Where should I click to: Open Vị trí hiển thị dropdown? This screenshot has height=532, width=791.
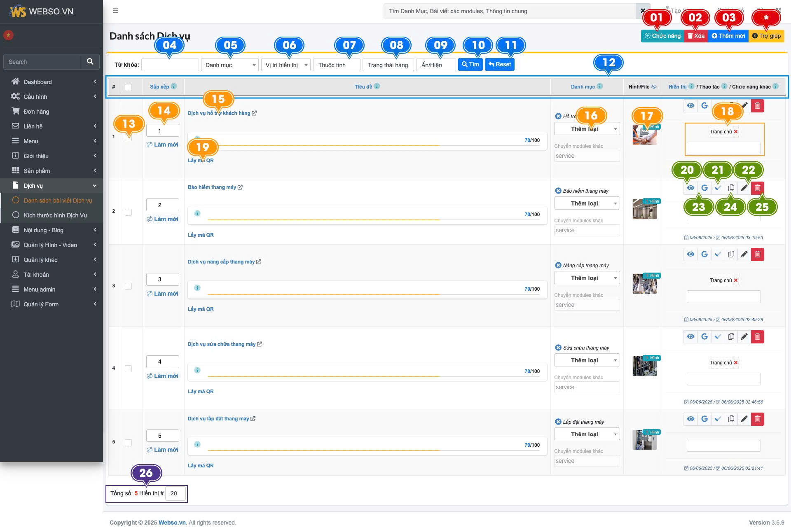point(286,65)
